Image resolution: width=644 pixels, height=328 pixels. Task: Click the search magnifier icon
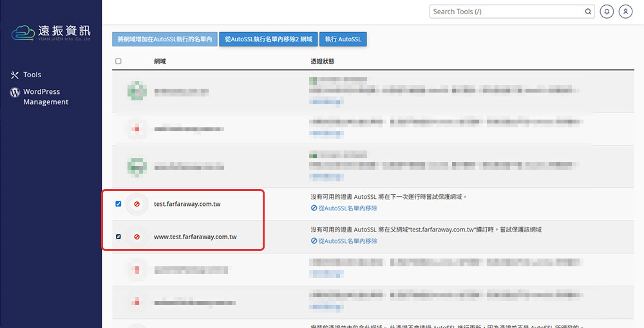(588, 12)
